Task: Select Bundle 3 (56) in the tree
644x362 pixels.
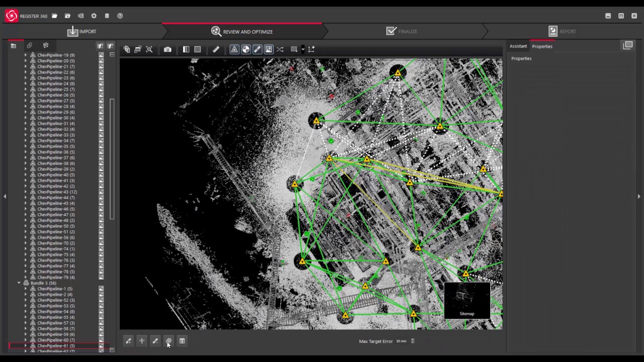Action: (43, 283)
